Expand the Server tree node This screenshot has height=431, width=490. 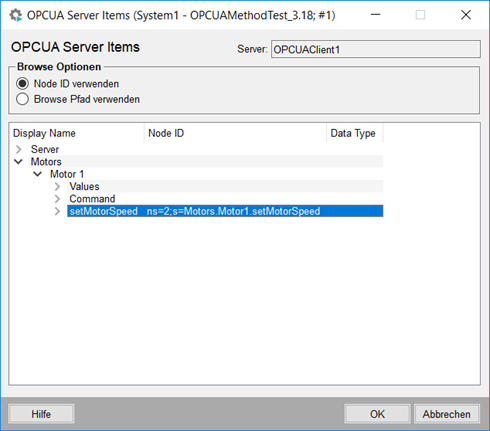click(x=19, y=149)
